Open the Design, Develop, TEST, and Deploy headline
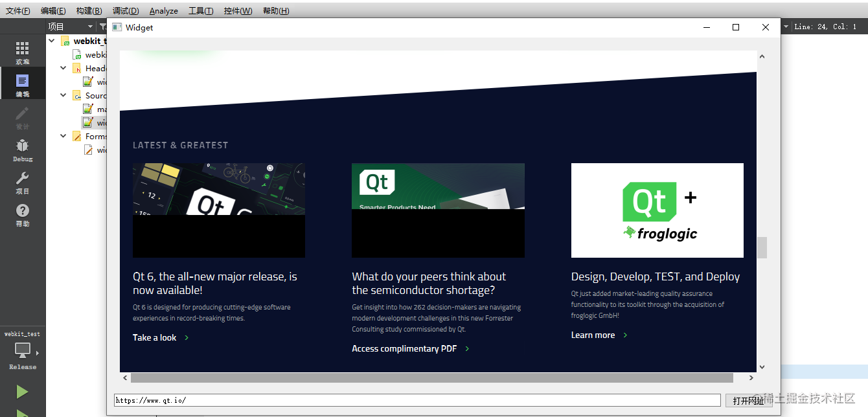Image resolution: width=868 pixels, height=417 pixels. click(x=656, y=276)
